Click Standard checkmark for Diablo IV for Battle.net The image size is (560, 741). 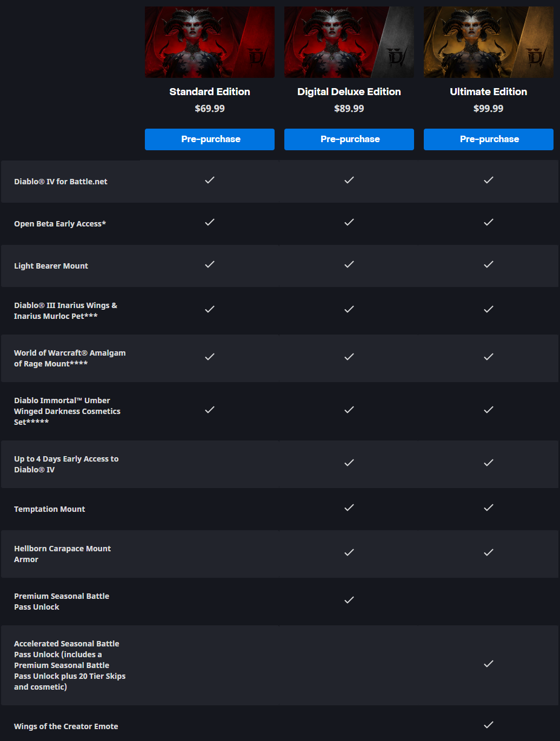coord(210,180)
